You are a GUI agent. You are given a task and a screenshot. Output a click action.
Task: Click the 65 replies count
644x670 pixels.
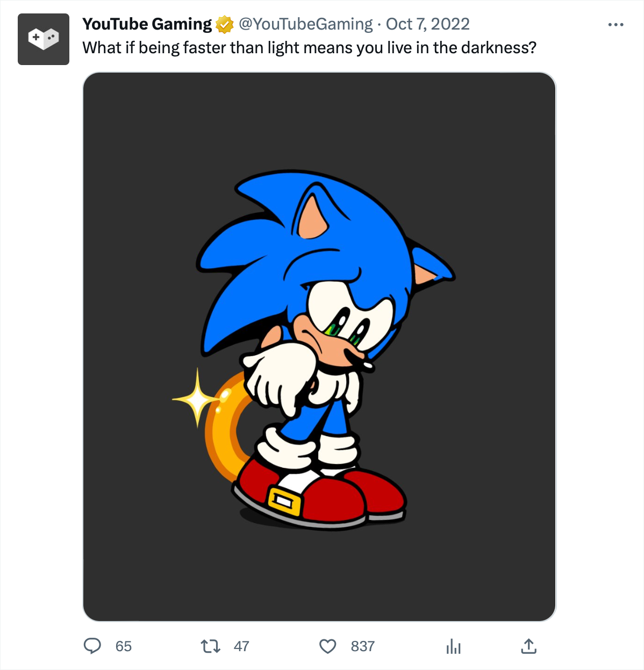pyautogui.click(x=124, y=646)
